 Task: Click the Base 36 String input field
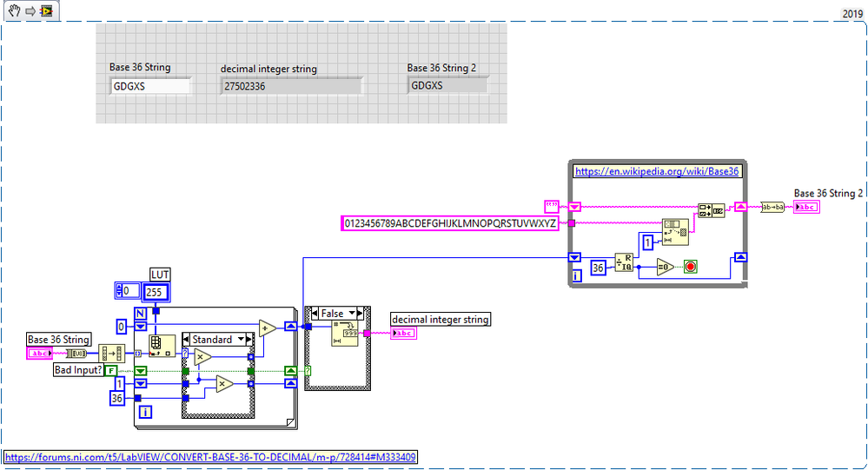[x=151, y=86]
